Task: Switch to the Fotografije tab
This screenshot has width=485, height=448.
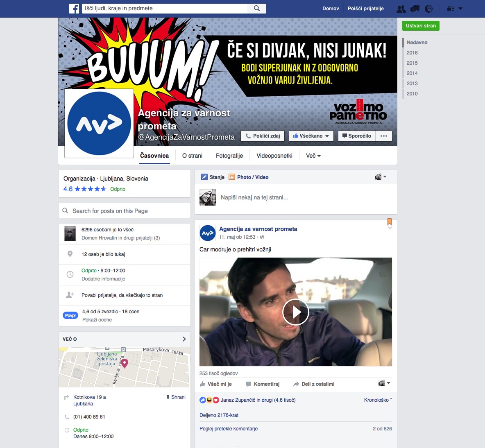Action: [x=229, y=156]
